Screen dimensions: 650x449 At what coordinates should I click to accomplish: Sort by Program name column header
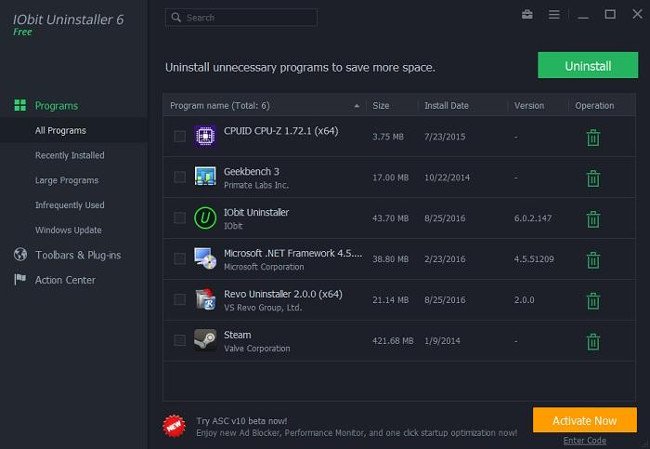click(x=220, y=106)
